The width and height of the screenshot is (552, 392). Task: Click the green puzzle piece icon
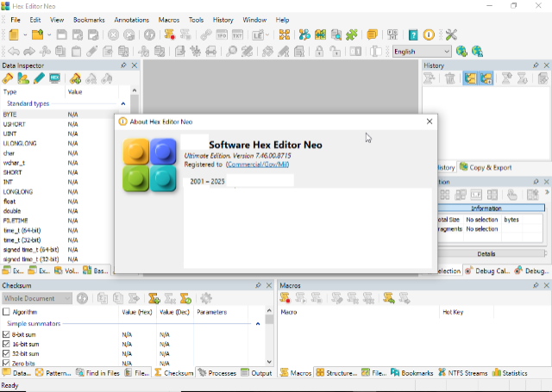tap(351, 34)
